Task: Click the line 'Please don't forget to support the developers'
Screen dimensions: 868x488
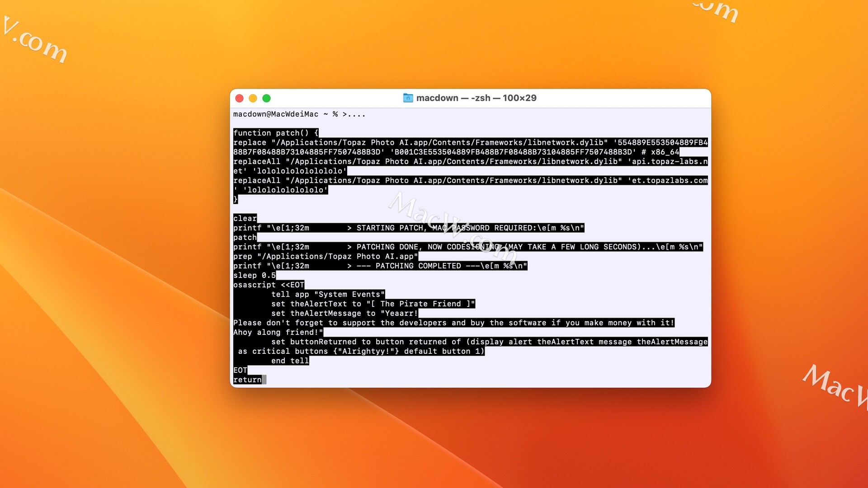Action: pyautogui.click(x=454, y=323)
